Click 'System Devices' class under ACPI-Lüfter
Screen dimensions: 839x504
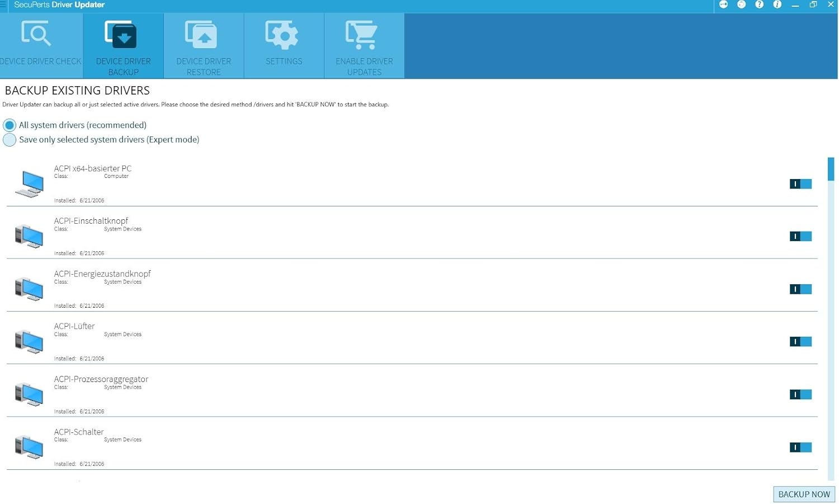[122, 335]
